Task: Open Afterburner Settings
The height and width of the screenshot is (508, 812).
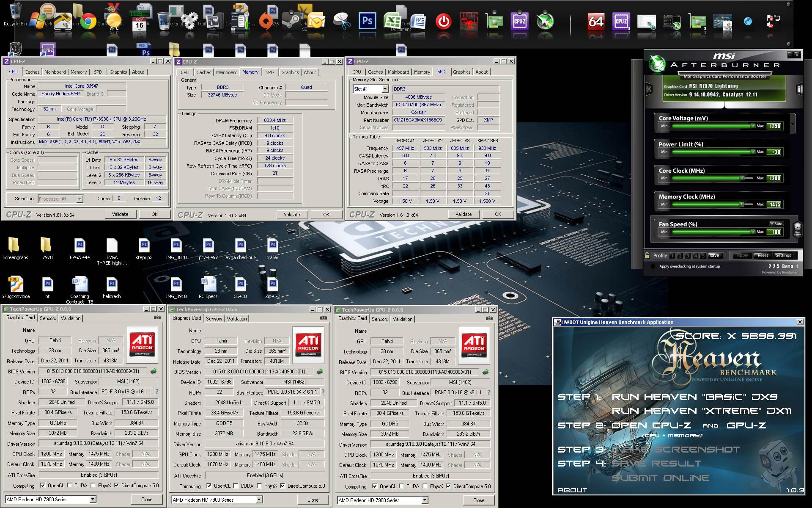Action: [x=783, y=255]
